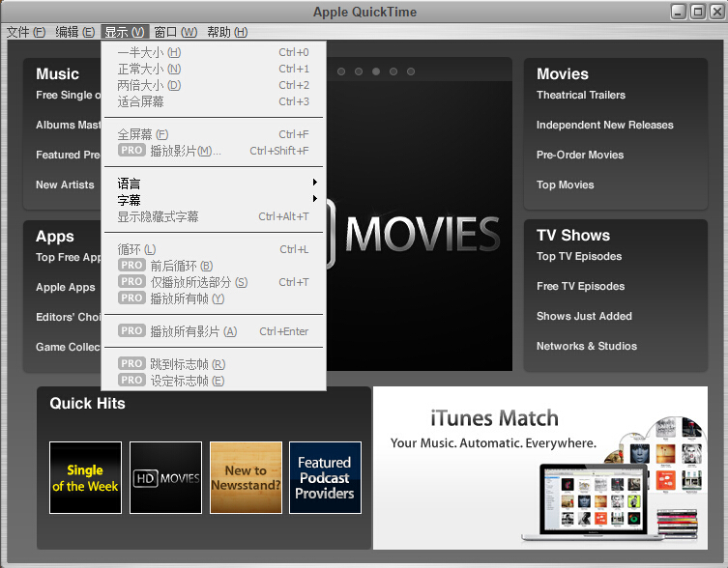Screen dimensions: 728x568
Task: Choose 全屏幕 (F) menu item
Action: [214, 134]
